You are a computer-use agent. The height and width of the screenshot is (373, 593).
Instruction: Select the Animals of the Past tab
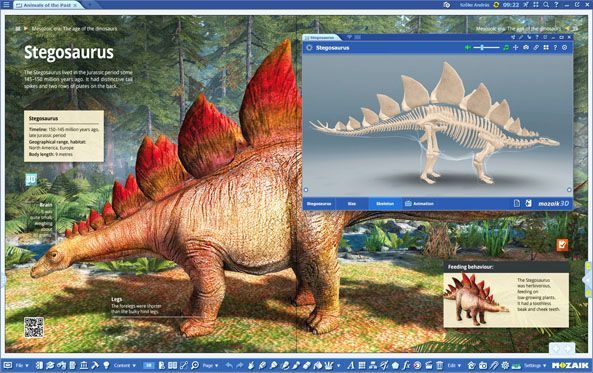click(47, 5)
